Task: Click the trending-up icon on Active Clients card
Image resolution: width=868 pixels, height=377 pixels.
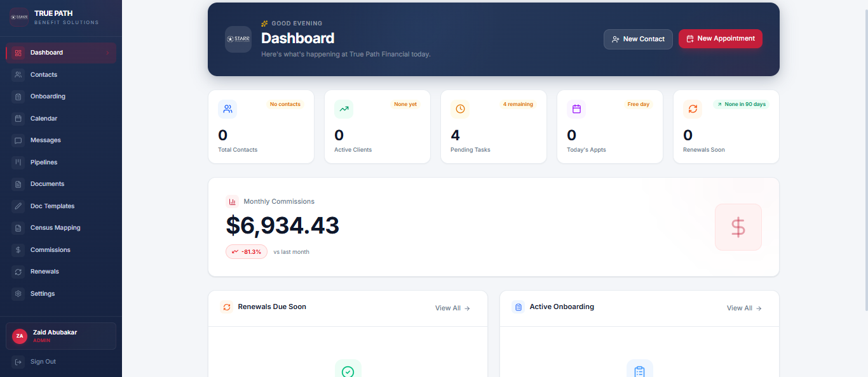Action: [x=344, y=109]
